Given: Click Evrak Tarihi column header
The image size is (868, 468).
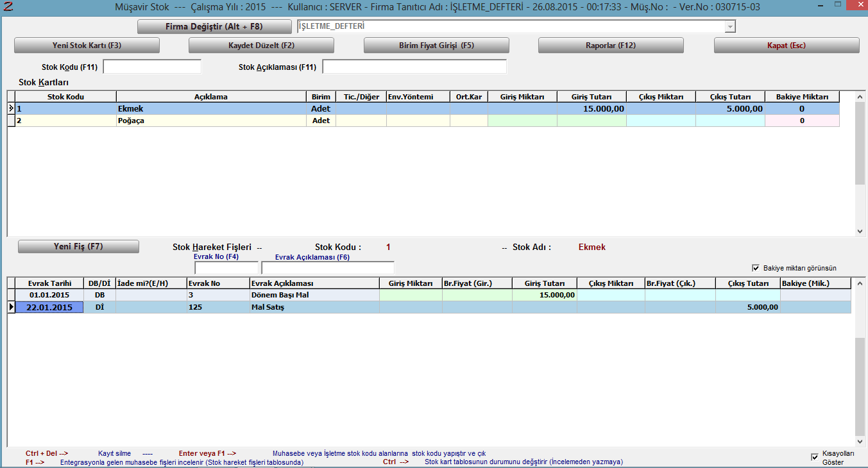Looking at the screenshot, I should coord(50,283).
